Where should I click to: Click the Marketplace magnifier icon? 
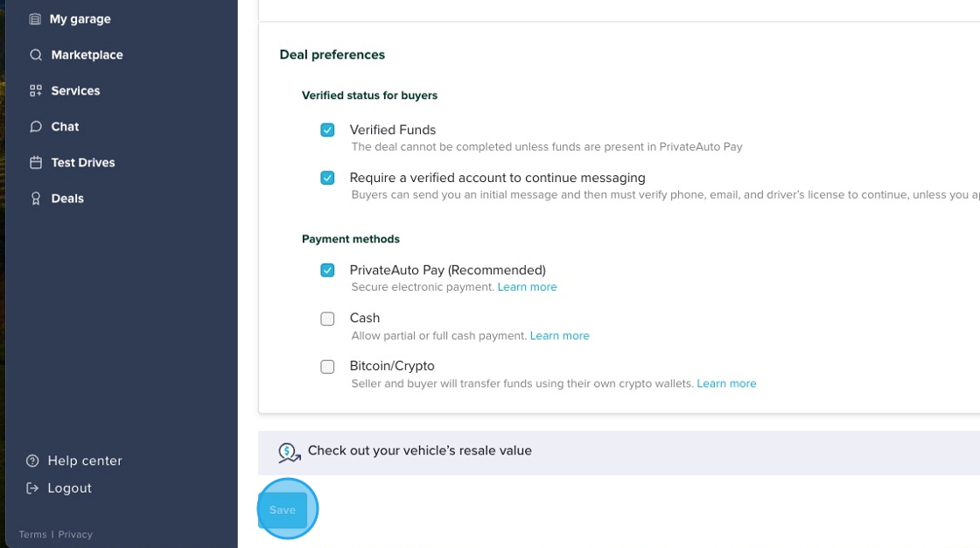pyautogui.click(x=35, y=55)
